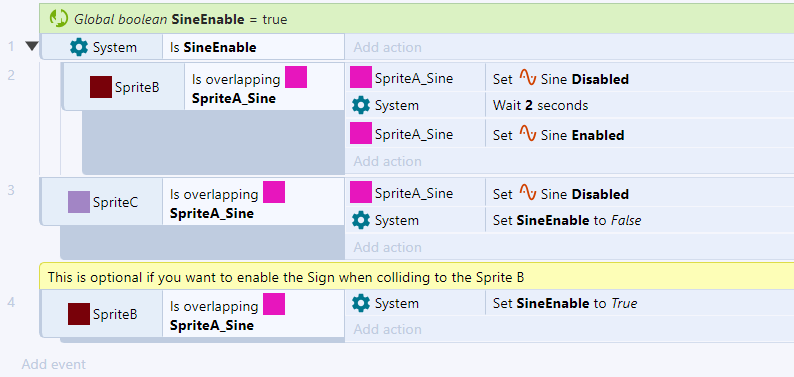
Task: Collapse event 1 using the triangle arrow
Action: click(32, 47)
